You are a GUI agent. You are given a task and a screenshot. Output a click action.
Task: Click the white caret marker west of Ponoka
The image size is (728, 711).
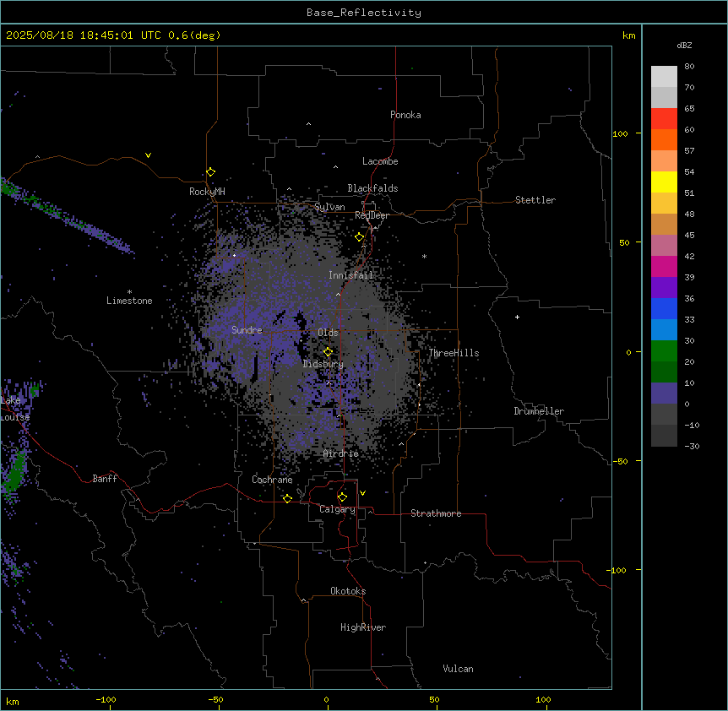point(308,124)
